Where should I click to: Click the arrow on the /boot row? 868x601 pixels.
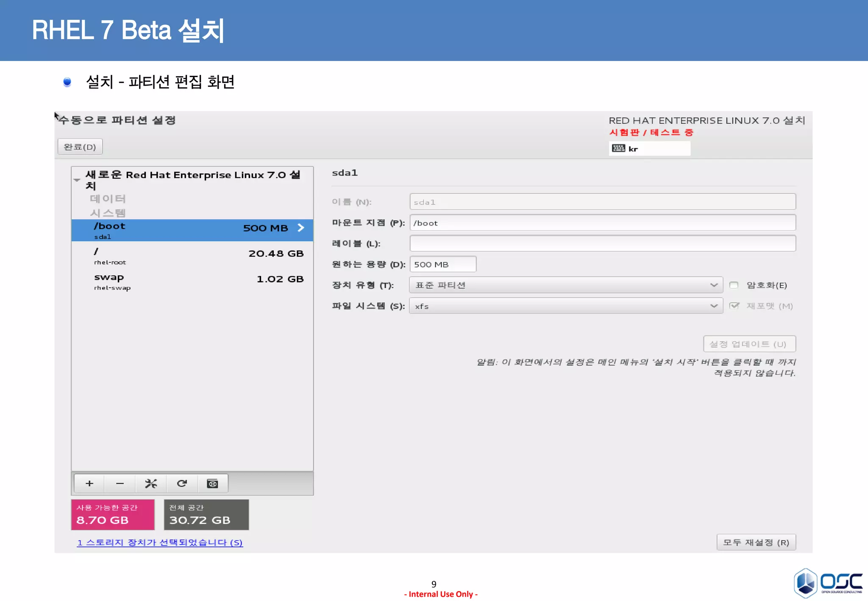coord(301,228)
